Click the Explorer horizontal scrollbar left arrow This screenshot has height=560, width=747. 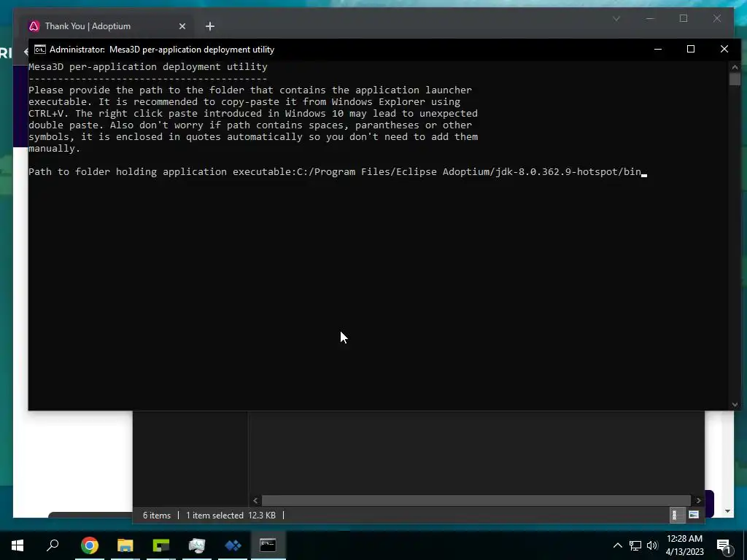click(x=255, y=500)
